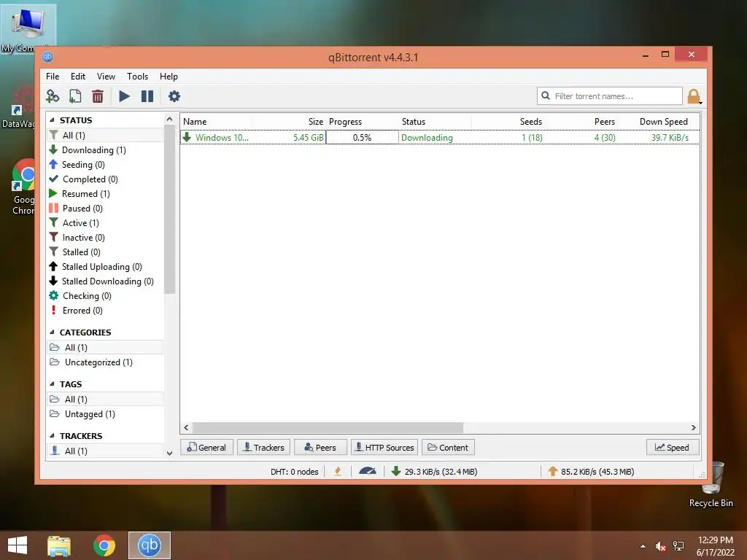The width and height of the screenshot is (747, 560).
Task: Collapse the CATEGORIES section
Action: (52, 332)
